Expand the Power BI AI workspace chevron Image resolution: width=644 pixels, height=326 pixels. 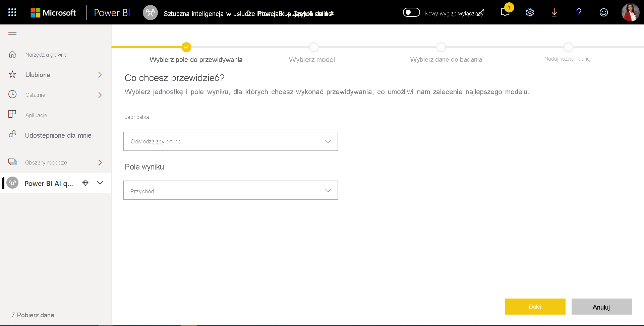point(100,183)
